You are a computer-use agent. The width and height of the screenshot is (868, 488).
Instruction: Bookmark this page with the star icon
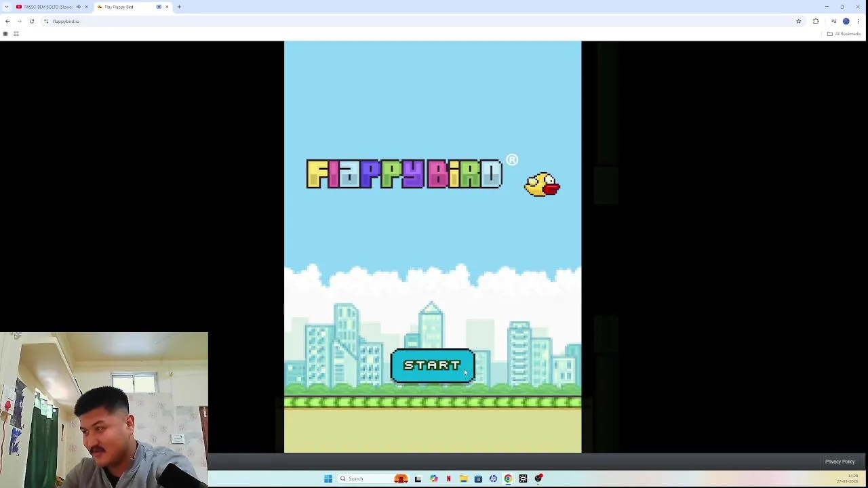point(798,21)
